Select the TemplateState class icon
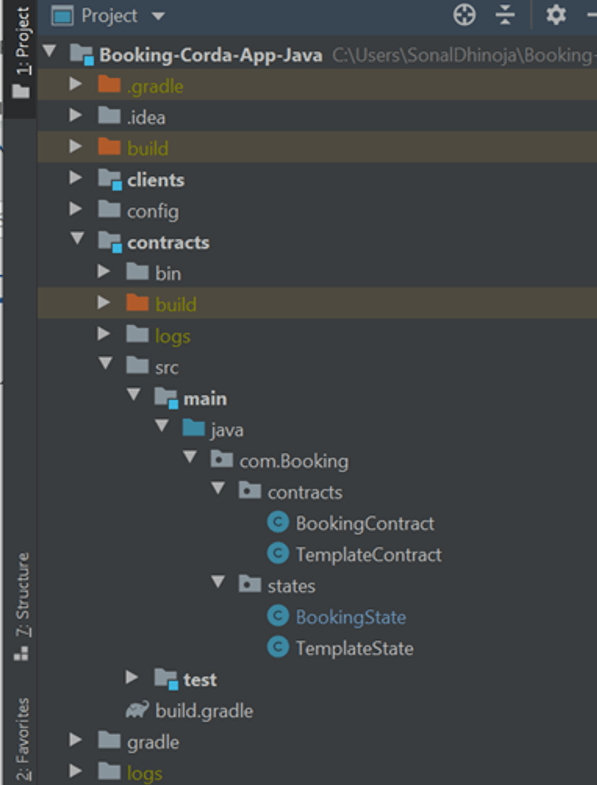Image resolution: width=597 pixels, height=785 pixels. 278,648
